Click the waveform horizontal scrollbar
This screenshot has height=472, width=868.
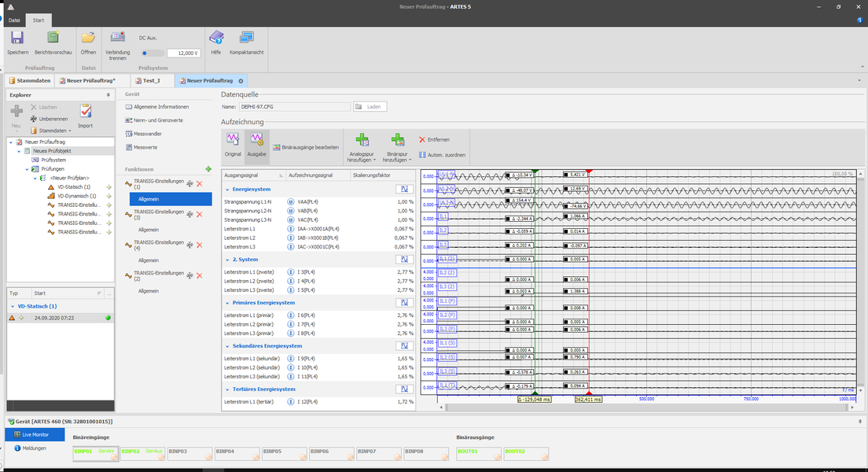[x=646, y=407]
